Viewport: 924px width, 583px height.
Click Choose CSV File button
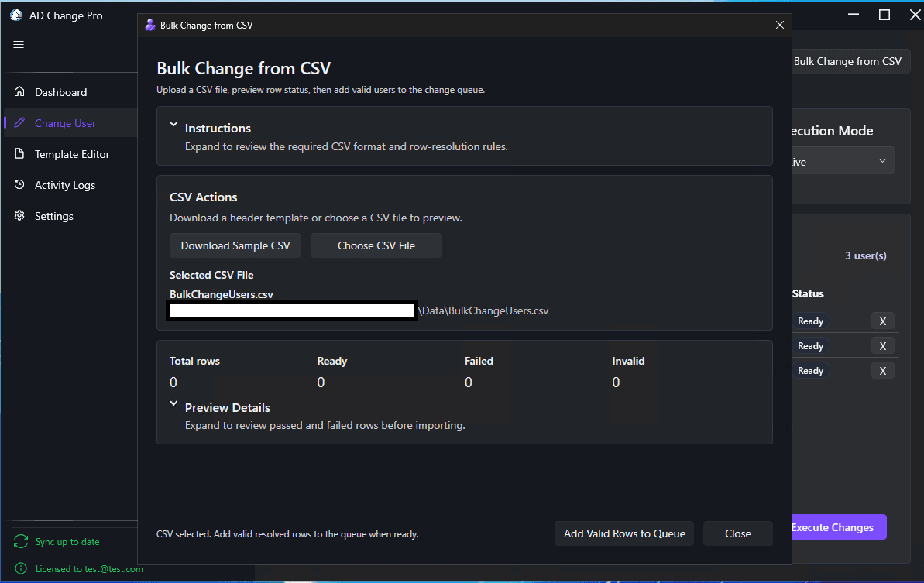pos(376,245)
